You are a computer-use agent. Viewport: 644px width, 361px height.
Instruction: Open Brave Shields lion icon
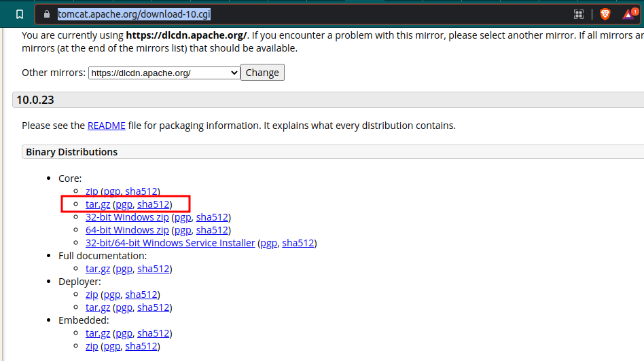point(605,14)
